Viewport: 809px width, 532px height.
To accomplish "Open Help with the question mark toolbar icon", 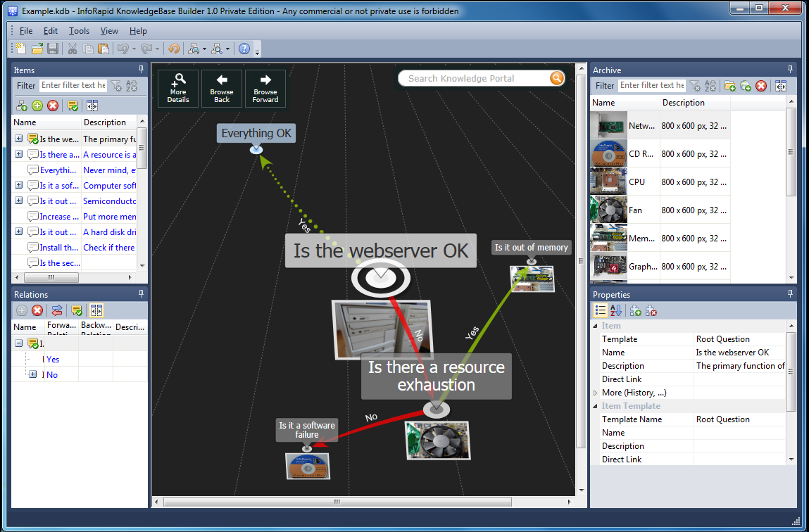I will pos(243,49).
